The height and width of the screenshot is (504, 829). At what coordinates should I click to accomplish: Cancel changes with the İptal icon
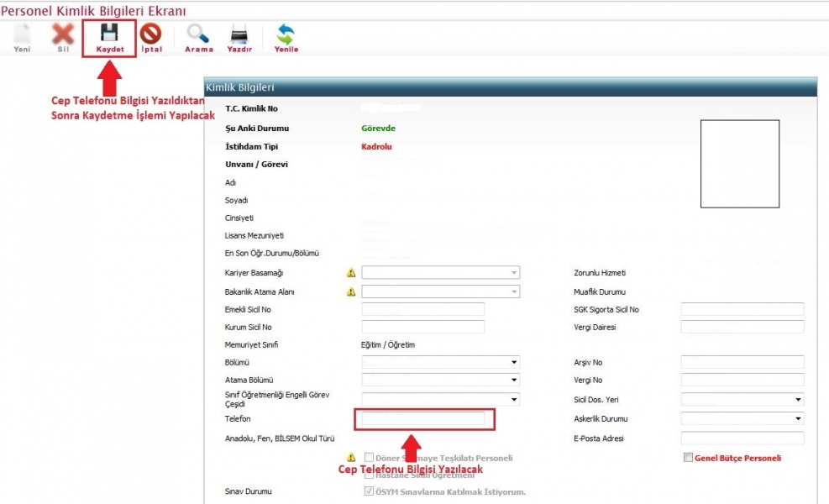tap(151, 35)
